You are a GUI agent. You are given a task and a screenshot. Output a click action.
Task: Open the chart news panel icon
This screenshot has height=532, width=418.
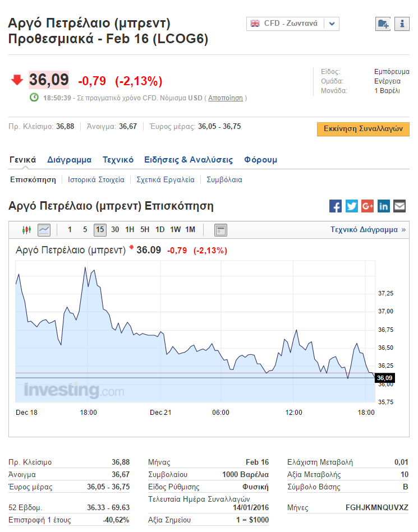coord(221,230)
